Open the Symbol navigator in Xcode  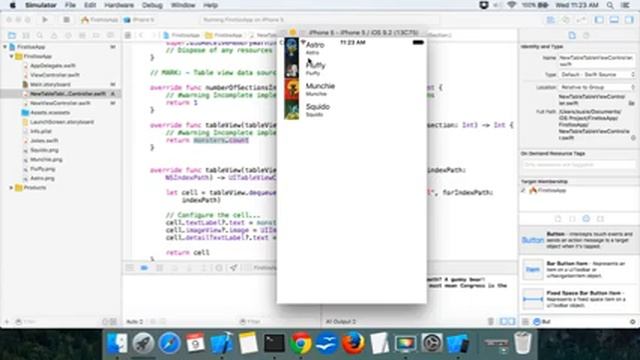point(26,36)
